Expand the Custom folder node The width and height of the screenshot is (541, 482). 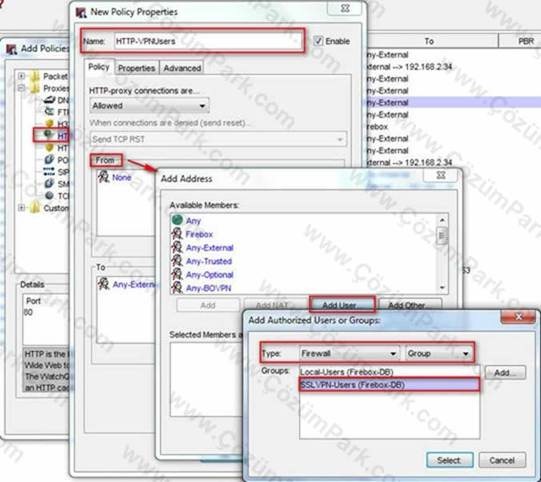point(21,208)
